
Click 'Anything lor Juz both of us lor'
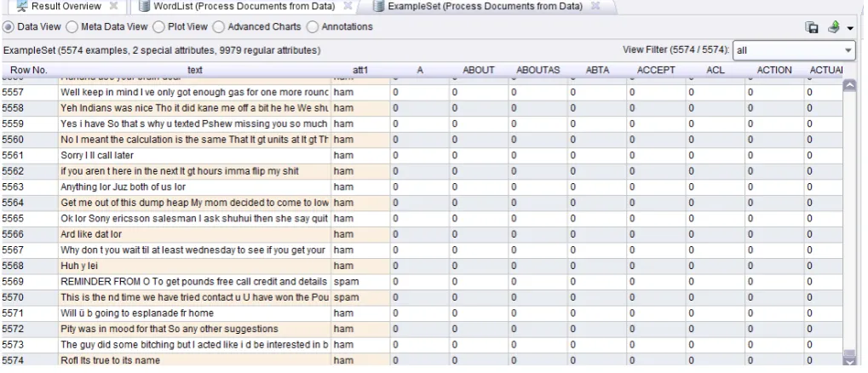123,187
